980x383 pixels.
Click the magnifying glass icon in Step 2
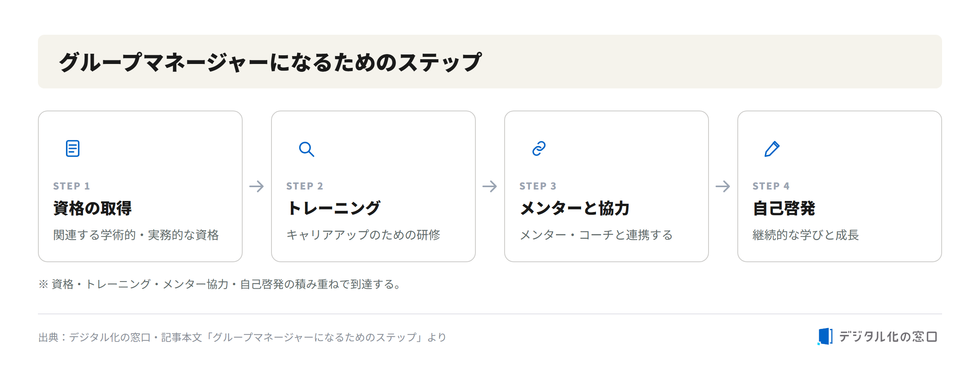[x=306, y=149]
